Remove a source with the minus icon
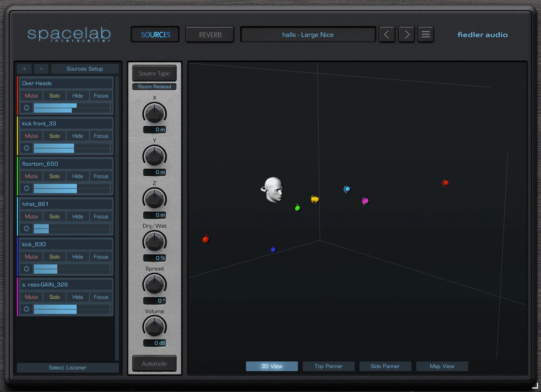541x392 pixels. [x=41, y=69]
